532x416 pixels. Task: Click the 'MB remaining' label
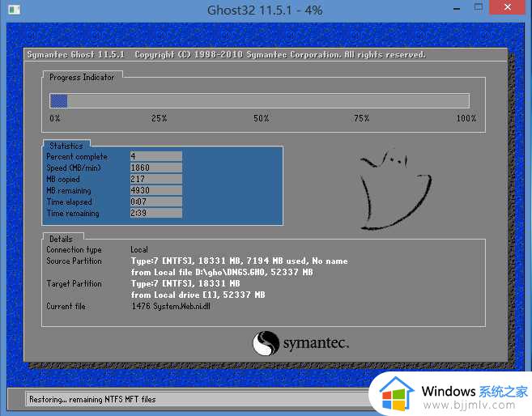[69, 190]
